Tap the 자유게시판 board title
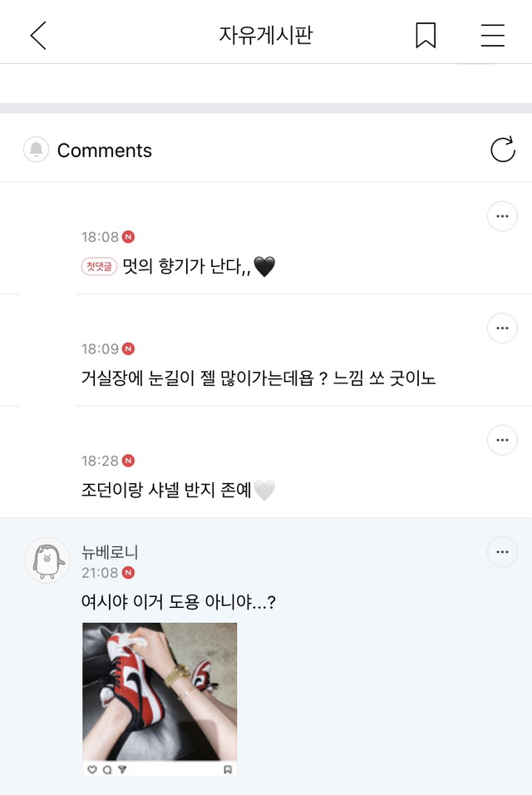Image resolution: width=532 pixels, height=795 pixels. [266, 36]
